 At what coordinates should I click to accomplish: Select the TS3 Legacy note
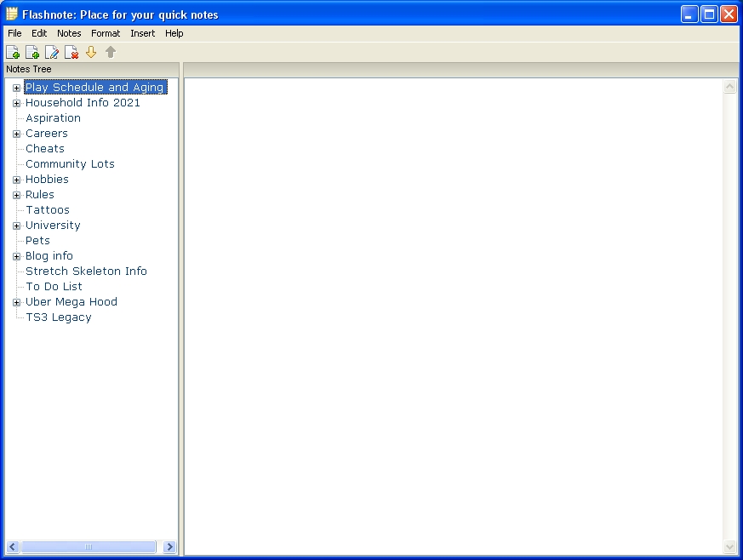pos(58,317)
